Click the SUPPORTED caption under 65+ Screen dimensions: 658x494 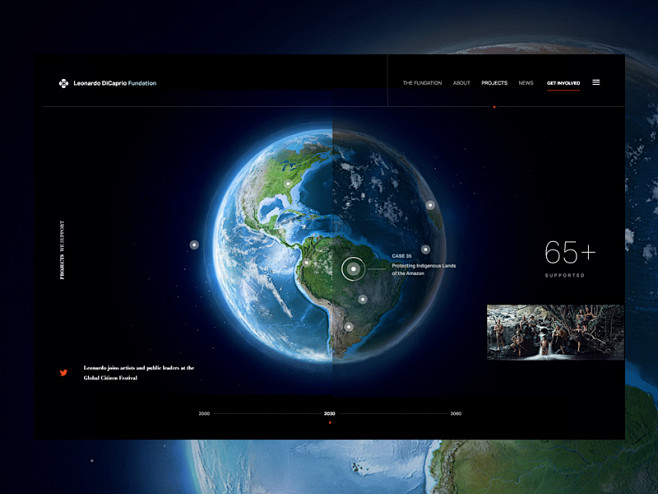564,275
